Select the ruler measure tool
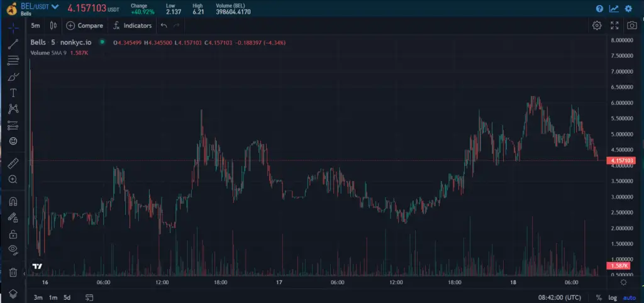This screenshot has width=644, height=303. coord(13,163)
